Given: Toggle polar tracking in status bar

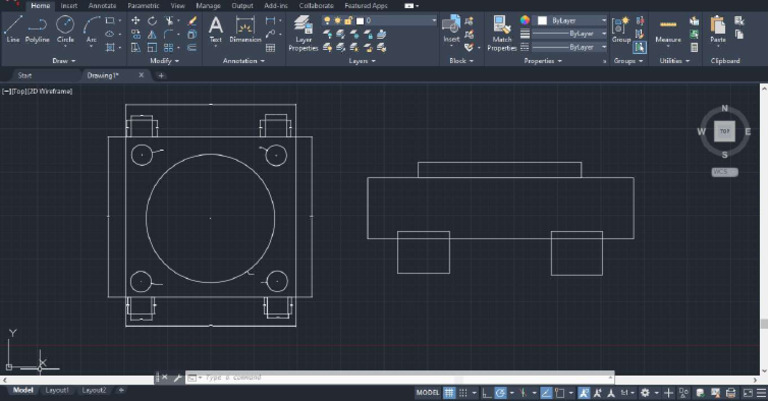Looking at the screenshot, I should click(500, 392).
